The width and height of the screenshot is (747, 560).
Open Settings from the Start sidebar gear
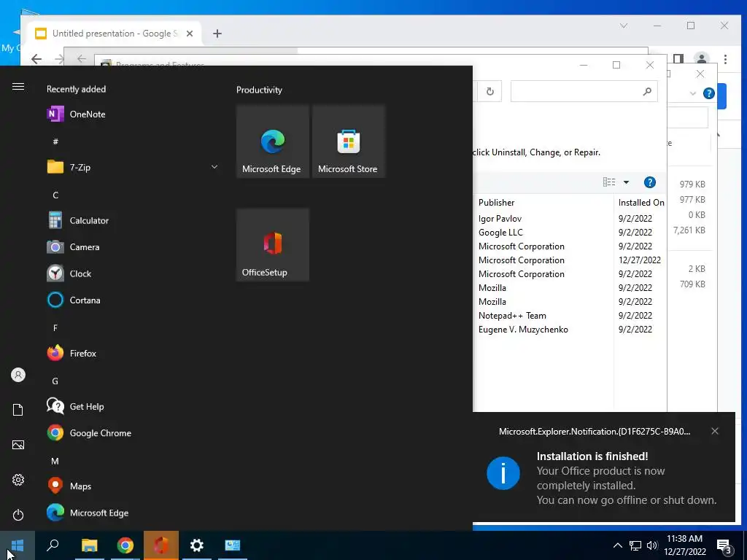point(18,480)
